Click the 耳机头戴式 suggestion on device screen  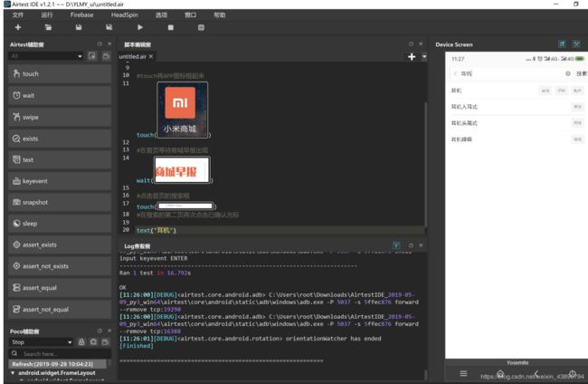coord(464,123)
